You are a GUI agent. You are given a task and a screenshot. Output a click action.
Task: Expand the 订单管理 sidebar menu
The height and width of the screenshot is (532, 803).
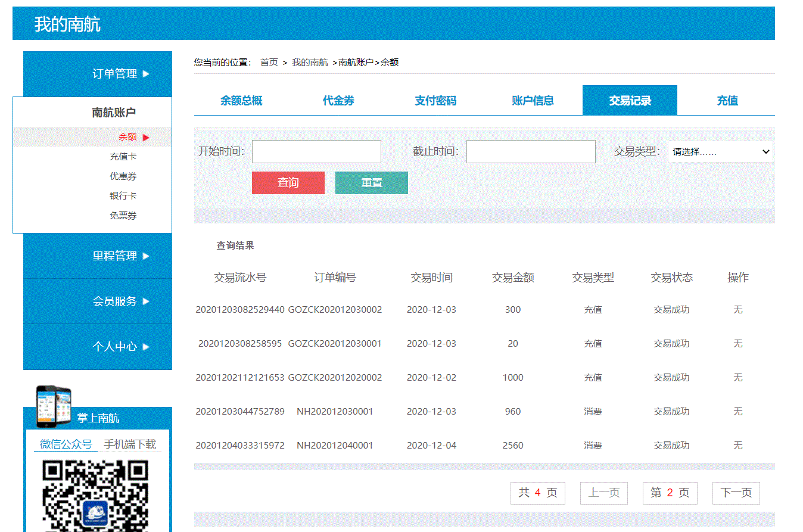(98, 74)
